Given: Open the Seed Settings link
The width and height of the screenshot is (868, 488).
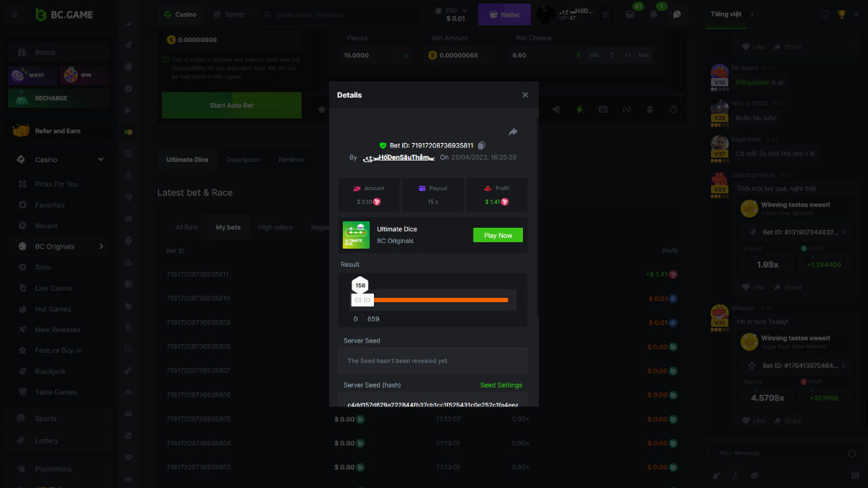Looking at the screenshot, I should pos(501,385).
